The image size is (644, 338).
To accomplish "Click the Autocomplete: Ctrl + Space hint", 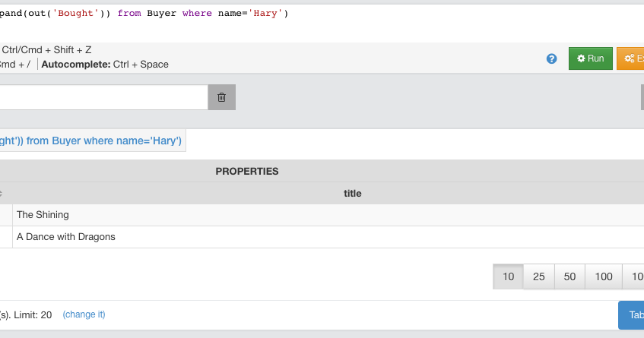I will 105,65.
